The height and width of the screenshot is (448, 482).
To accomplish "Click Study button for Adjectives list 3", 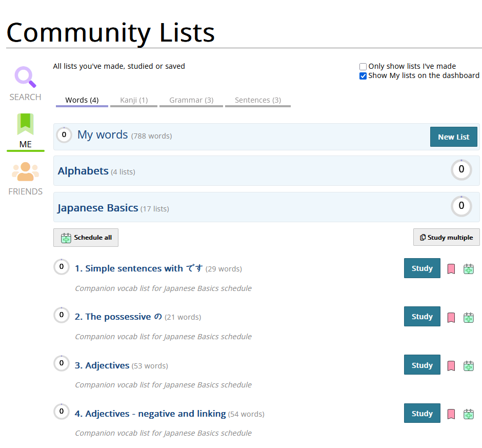I will [422, 365].
